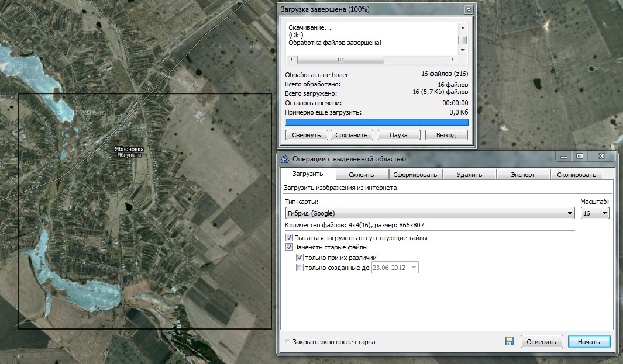Switch to the Склеить tab
This screenshot has height=364, width=623.
point(362,174)
